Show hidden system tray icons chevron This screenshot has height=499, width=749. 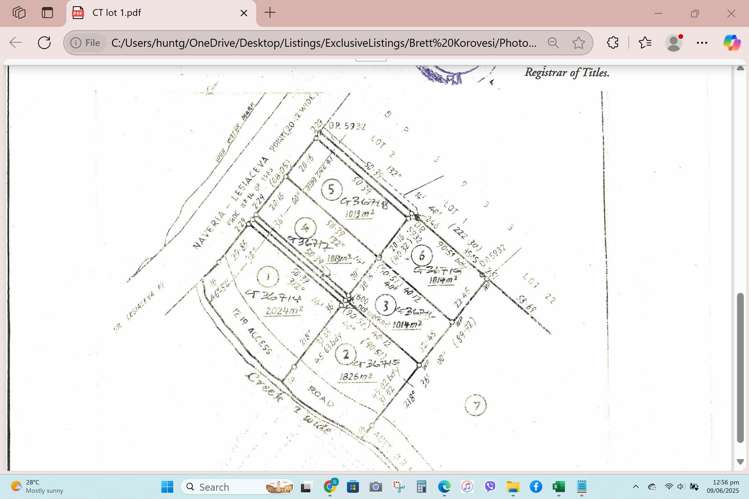tap(636, 487)
